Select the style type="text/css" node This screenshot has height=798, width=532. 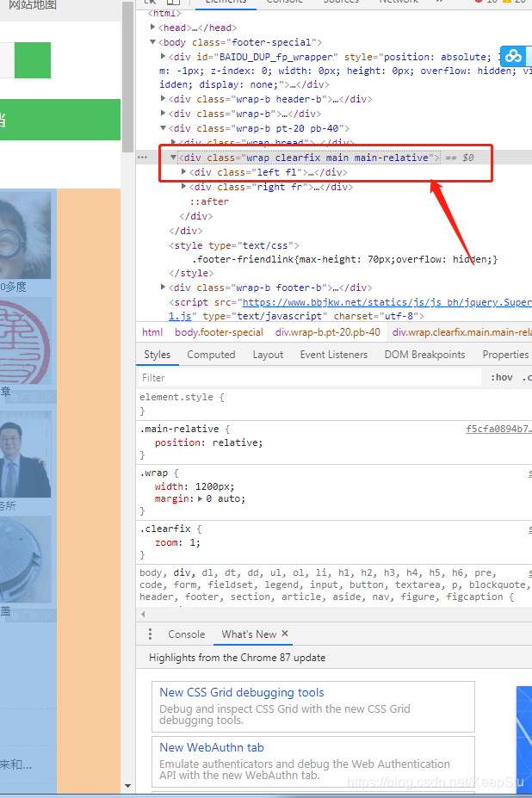click(x=233, y=245)
